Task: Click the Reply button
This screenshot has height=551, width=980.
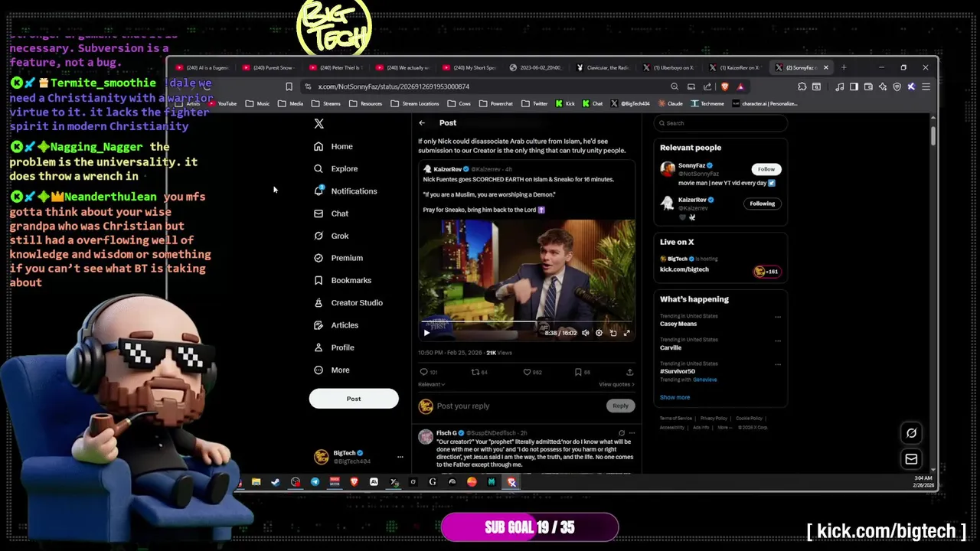Action: 620,406
